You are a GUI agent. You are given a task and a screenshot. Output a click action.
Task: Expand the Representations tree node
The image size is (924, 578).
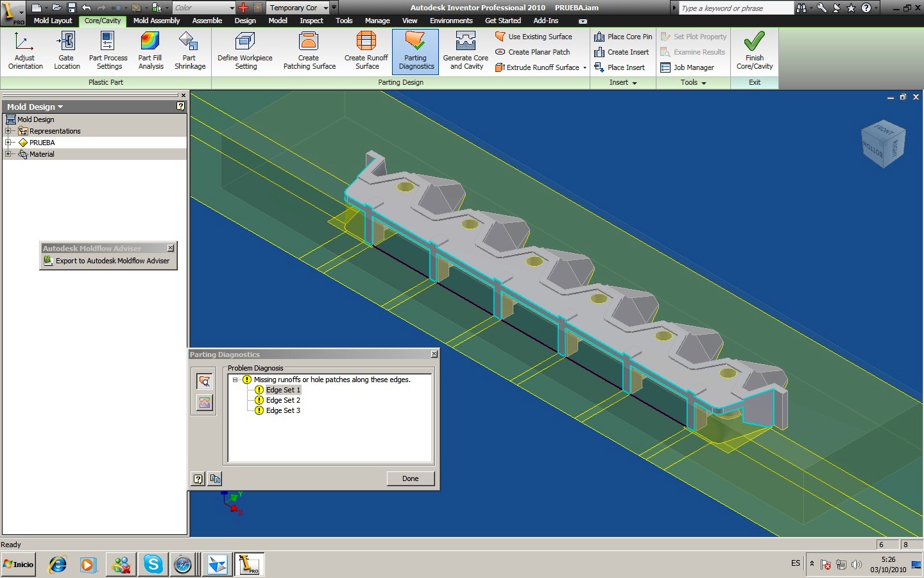pos(8,131)
